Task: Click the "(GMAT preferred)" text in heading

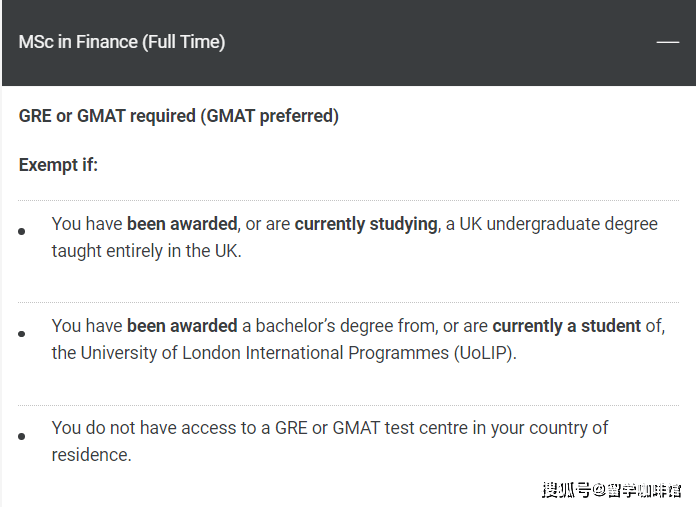Action: click(270, 116)
